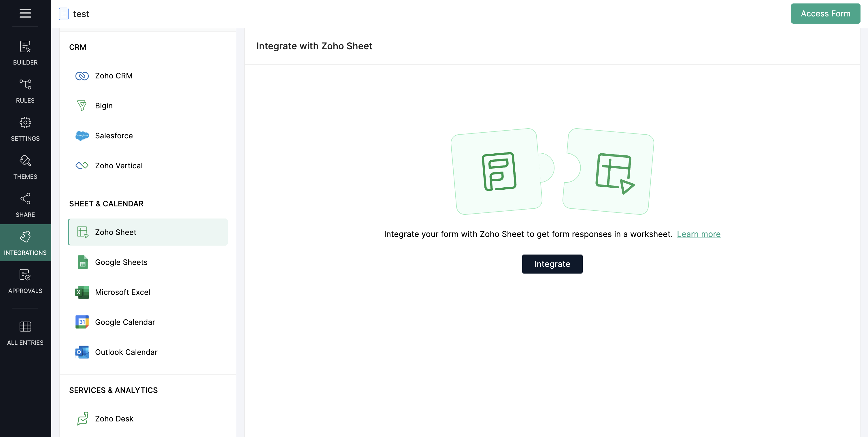This screenshot has height=437, width=868.
Task: Click the Integrate button
Action: 552,264
